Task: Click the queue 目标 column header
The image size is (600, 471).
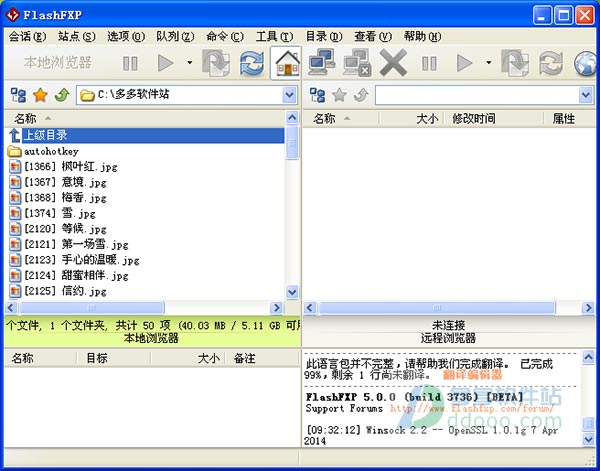Action: [114, 359]
